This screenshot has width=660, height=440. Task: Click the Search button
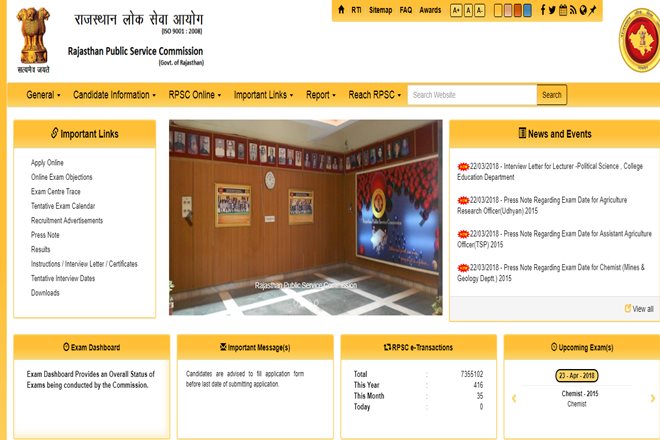552,95
